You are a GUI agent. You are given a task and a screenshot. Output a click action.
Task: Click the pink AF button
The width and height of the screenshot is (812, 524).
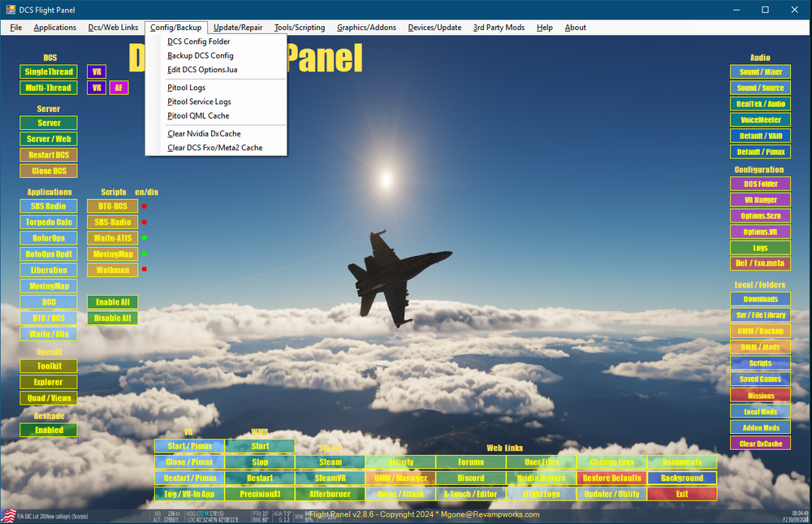point(119,88)
